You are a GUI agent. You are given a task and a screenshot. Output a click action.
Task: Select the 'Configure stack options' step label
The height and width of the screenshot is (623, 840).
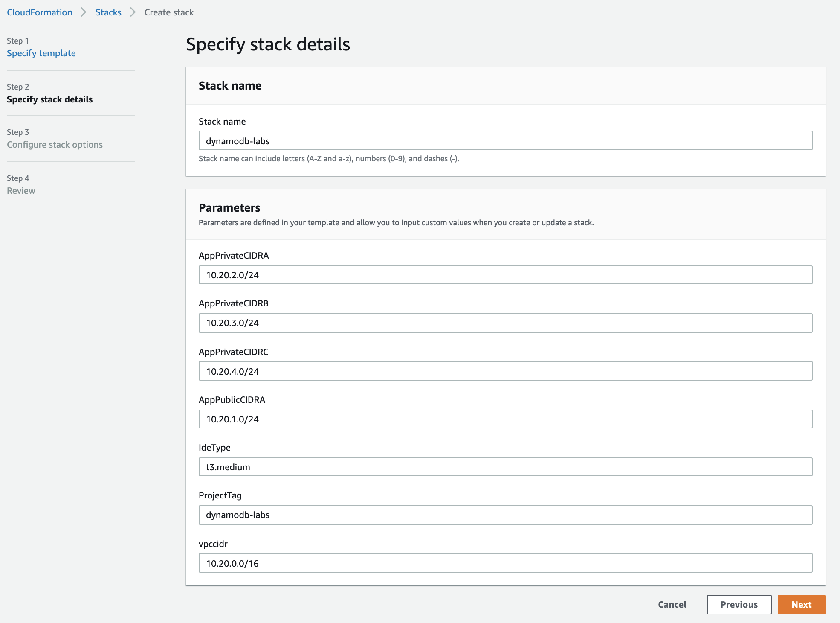coord(55,145)
